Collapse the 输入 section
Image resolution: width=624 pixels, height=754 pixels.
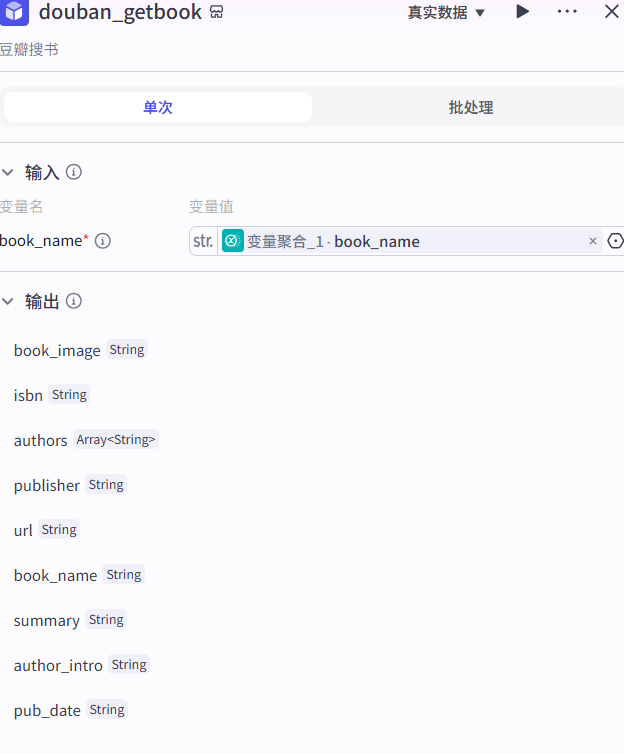point(8,172)
